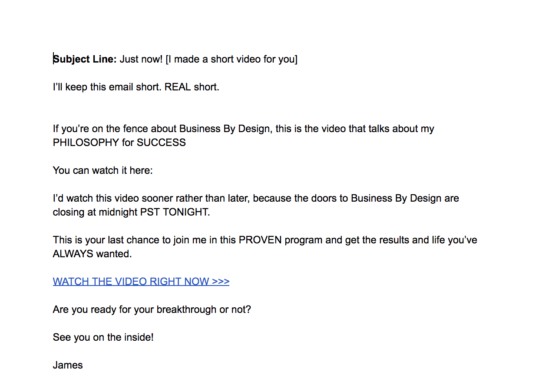Click the words "ALWAYS wanted."
536x392 pixels.
pyautogui.click(x=92, y=254)
